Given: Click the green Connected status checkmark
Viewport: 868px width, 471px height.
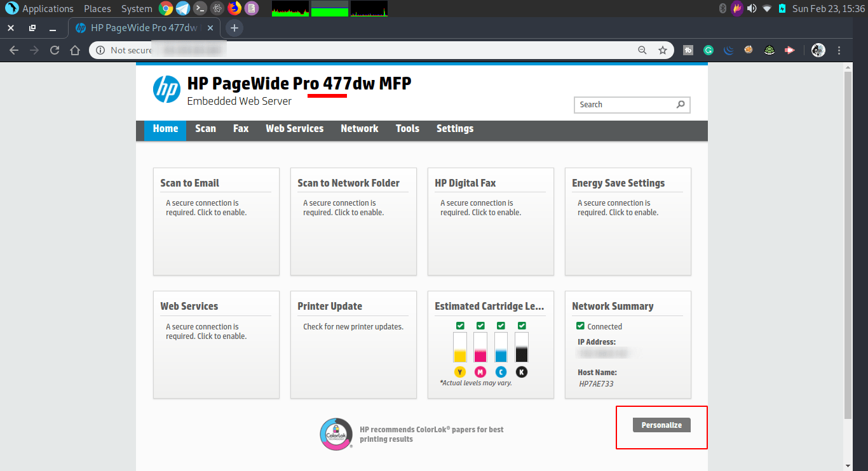Looking at the screenshot, I should point(580,326).
